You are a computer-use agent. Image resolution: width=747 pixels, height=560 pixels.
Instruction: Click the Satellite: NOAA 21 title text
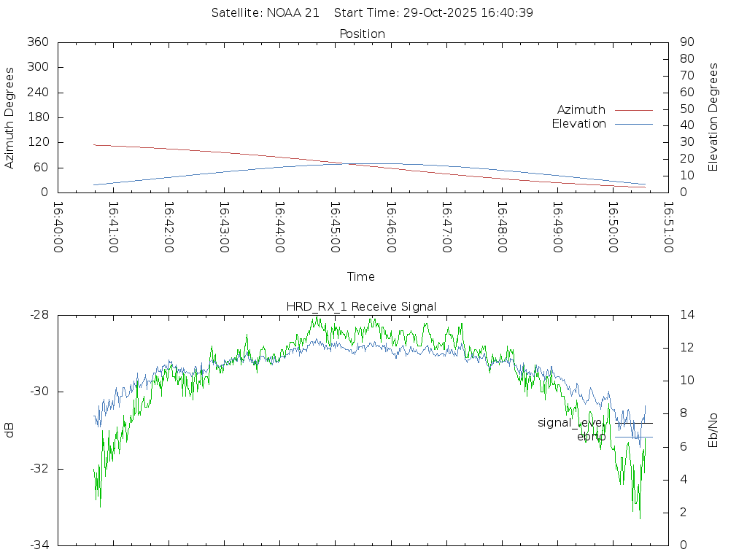tap(265, 13)
